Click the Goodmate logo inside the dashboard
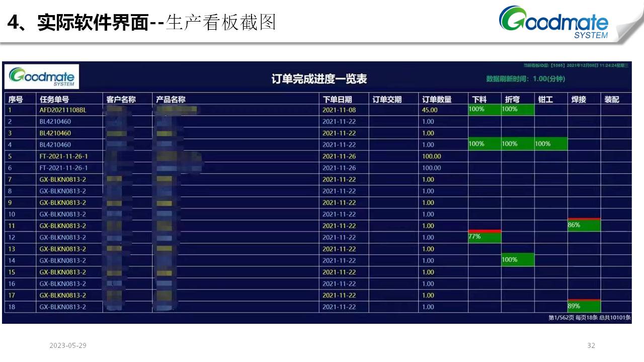The image size is (644, 362). (42, 77)
